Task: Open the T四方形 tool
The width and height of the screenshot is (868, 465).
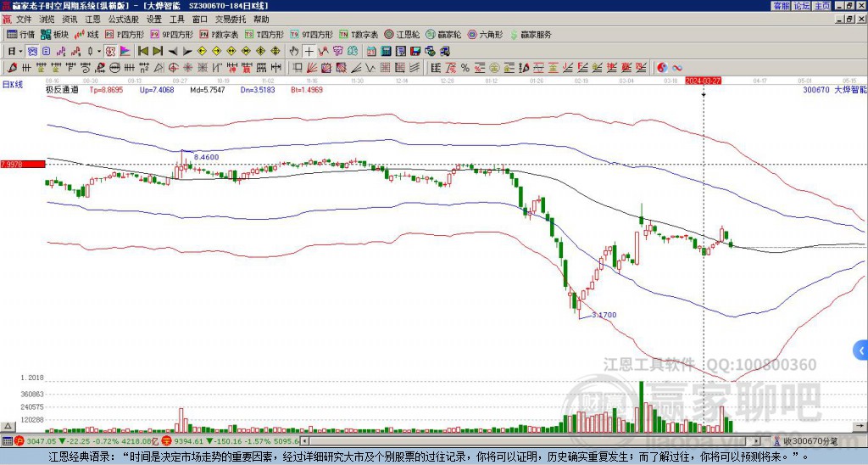Action: click(x=264, y=34)
